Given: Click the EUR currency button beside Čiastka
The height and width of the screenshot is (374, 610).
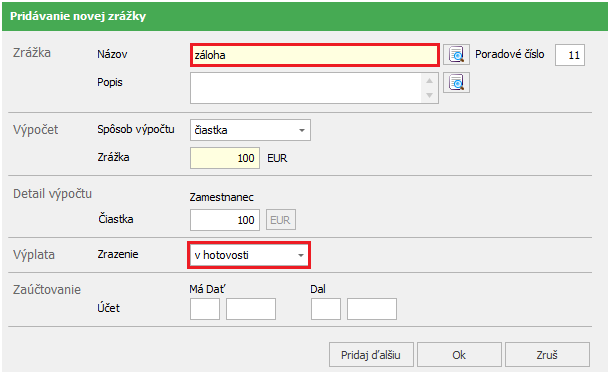Looking at the screenshot, I should (280, 220).
